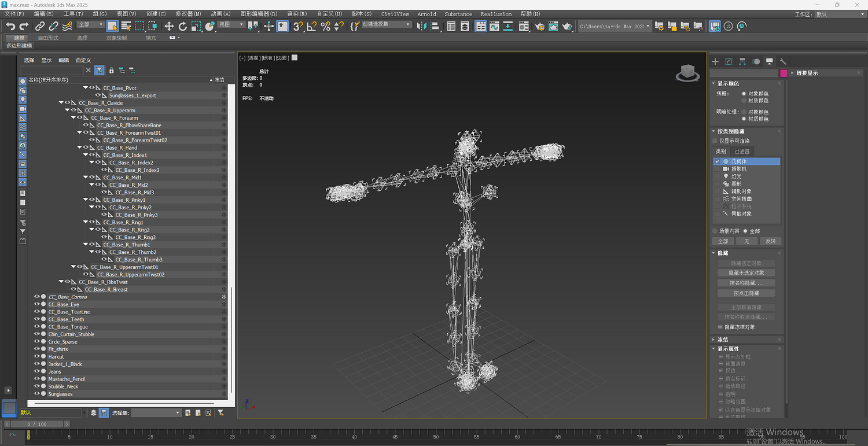Toggle the 图形 category checkbox
868x446 pixels.
point(718,184)
